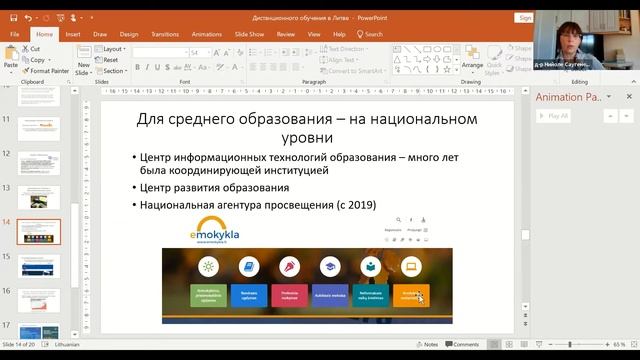Move animation down arrow in Animation Pane
This screenshot has height=360, width=640.
(x=626, y=116)
